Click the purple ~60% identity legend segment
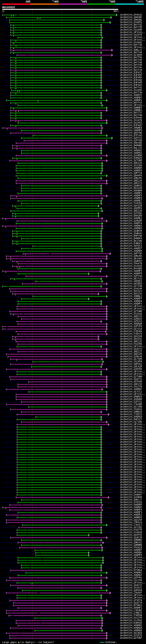146x644 pixels. tap(73, 4)
